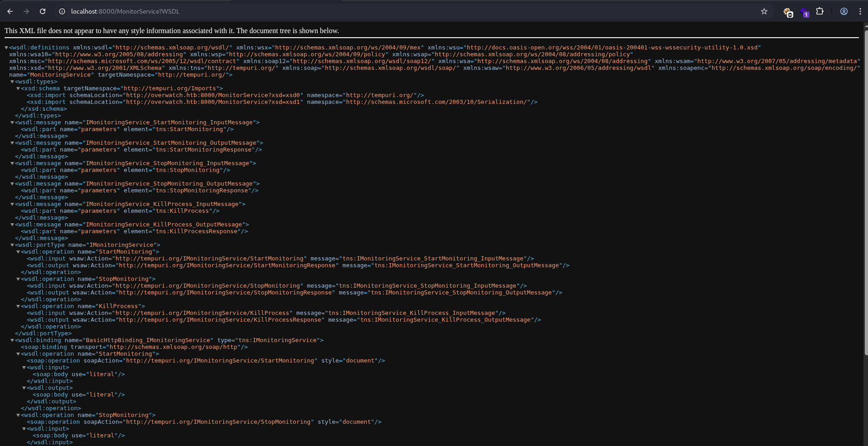Click wsdl:input Action for IMonitoringService/StartMonitoring
The height and width of the screenshot is (446, 868).
coord(280,259)
